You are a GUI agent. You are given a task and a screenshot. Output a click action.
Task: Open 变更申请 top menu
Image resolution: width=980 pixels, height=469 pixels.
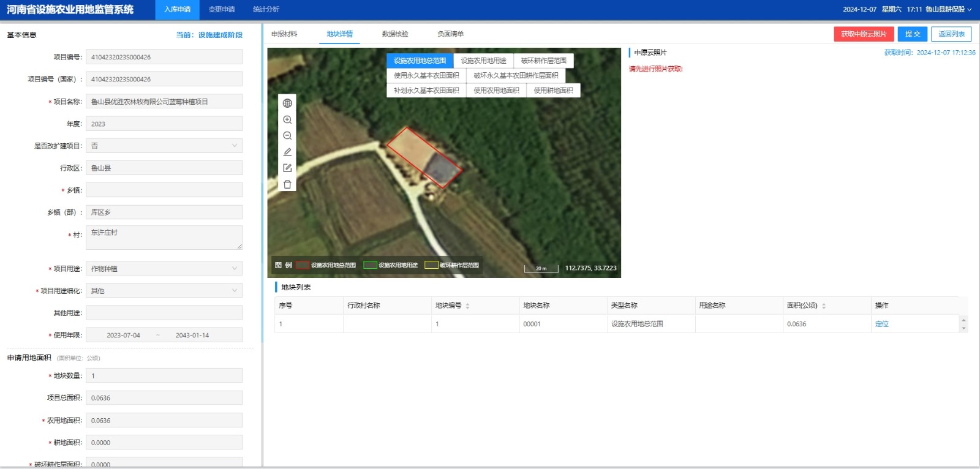point(222,9)
